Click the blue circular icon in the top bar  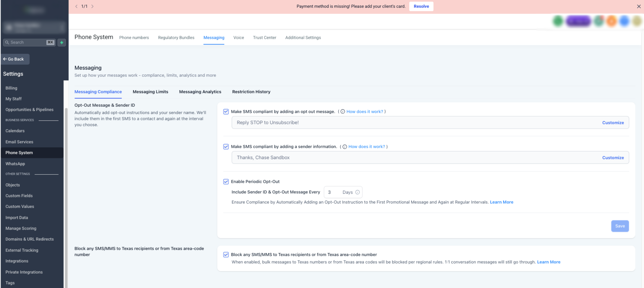[624, 21]
